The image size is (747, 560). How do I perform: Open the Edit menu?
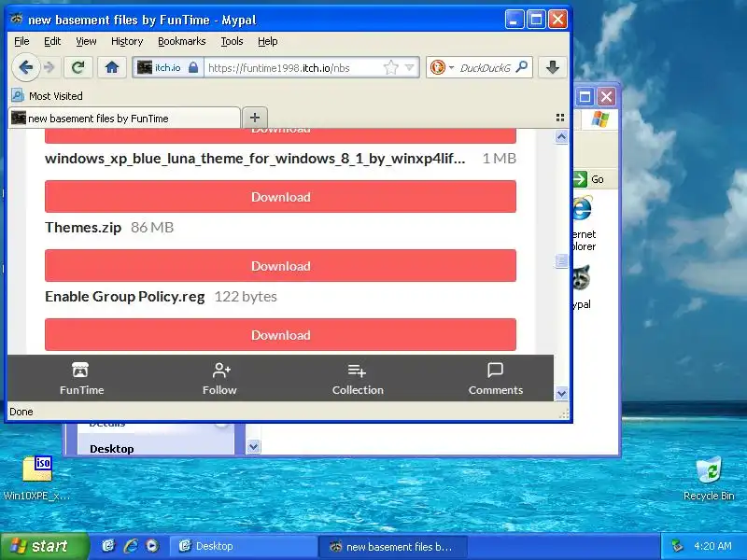[52, 41]
